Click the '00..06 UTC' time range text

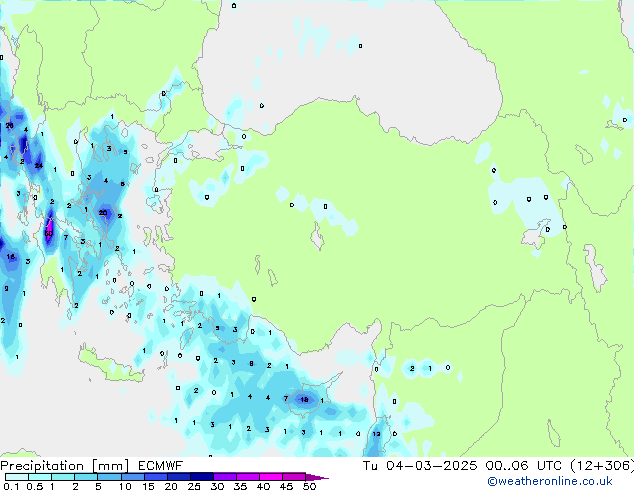(524, 466)
